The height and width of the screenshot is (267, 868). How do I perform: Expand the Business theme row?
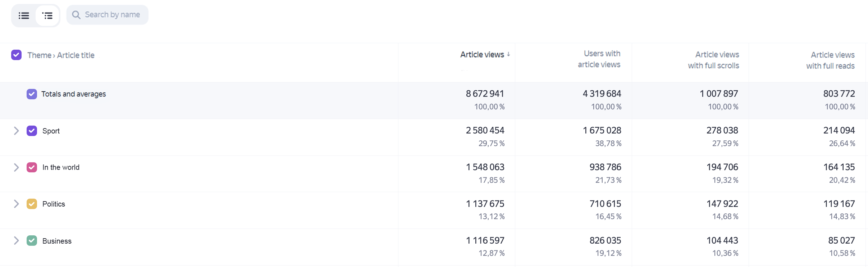[x=16, y=241]
